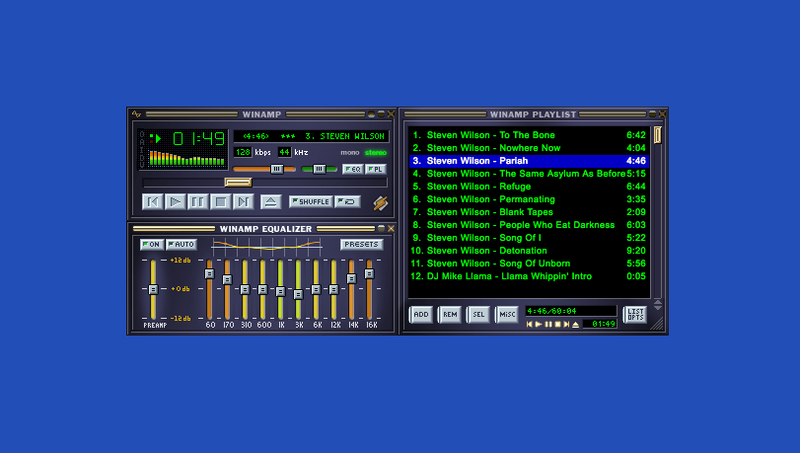Toggle the equalizer AUTO button
Image resolution: width=800 pixels, height=453 pixels.
click(181, 245)
